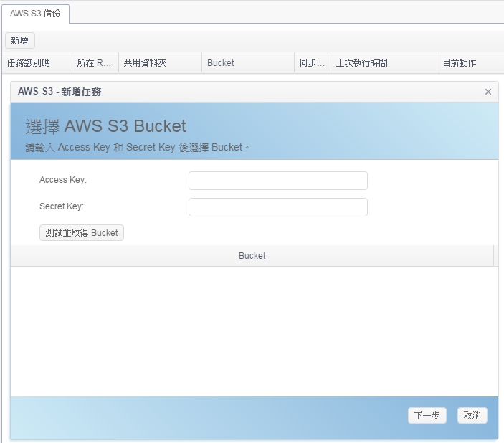Sort by 目前動作 column header
Screen dimensions: 504x443
click(x=470, y=63)
